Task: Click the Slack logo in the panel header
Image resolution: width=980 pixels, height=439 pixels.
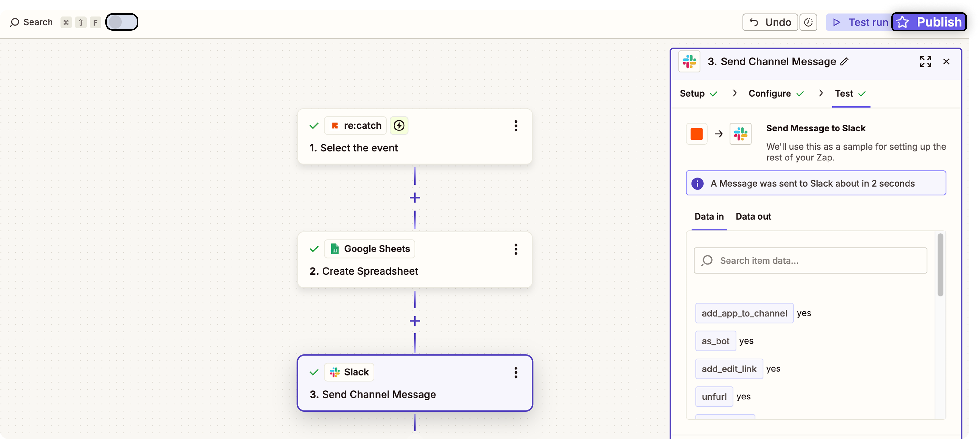Action: coord(689,62)
